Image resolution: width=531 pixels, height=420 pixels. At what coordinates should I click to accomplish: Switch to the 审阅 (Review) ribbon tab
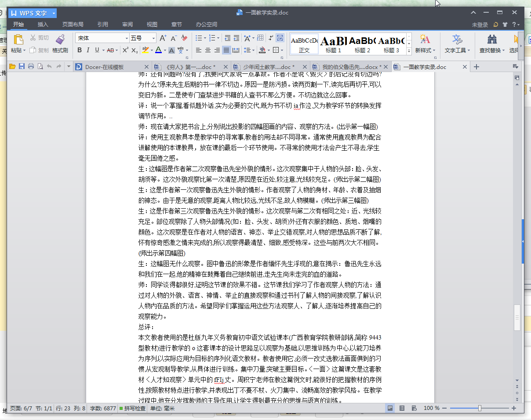pyautogui.click(x=127, y=25)
